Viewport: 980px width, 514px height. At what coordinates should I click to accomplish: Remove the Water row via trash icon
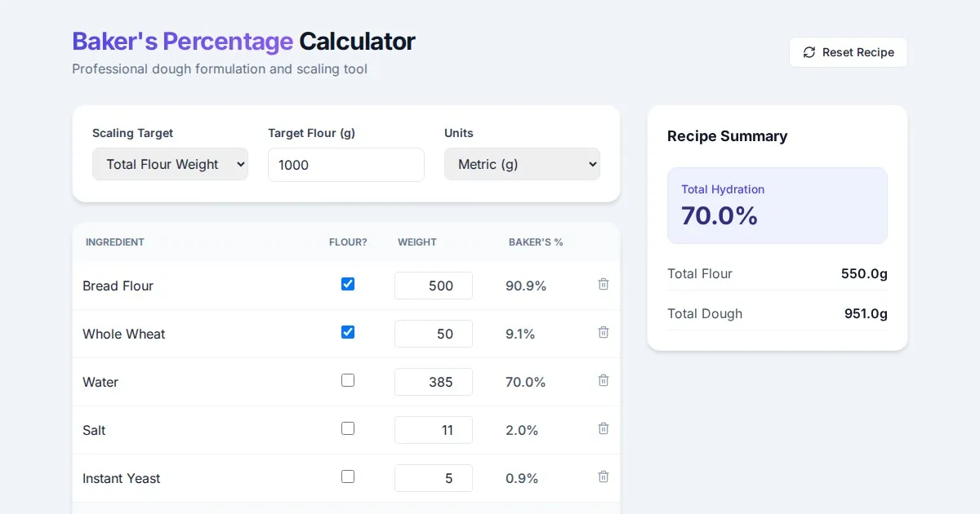tap(604, 381)
